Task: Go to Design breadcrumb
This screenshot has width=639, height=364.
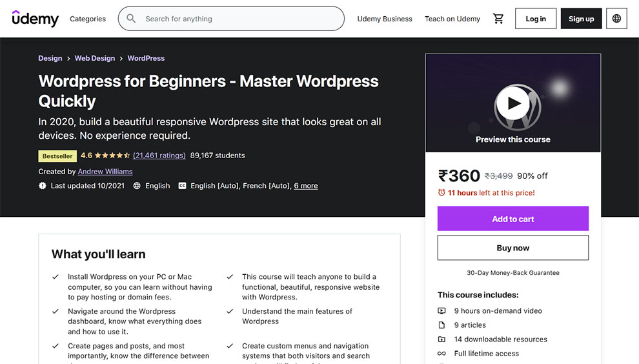Action: click(50, 58)
